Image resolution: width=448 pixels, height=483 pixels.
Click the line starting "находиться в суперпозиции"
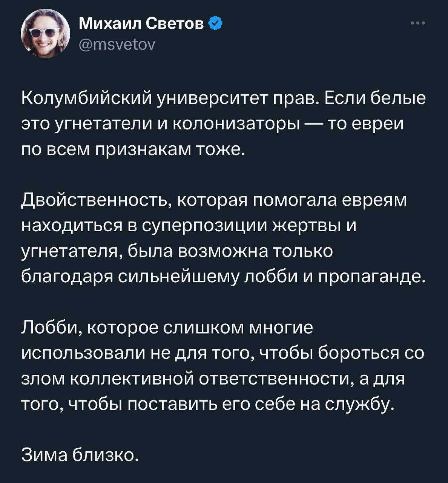click(x=189, y=226)
